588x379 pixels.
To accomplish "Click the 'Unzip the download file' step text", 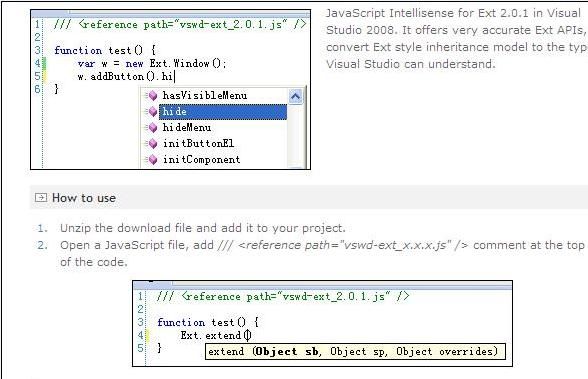I will [202, 228].
